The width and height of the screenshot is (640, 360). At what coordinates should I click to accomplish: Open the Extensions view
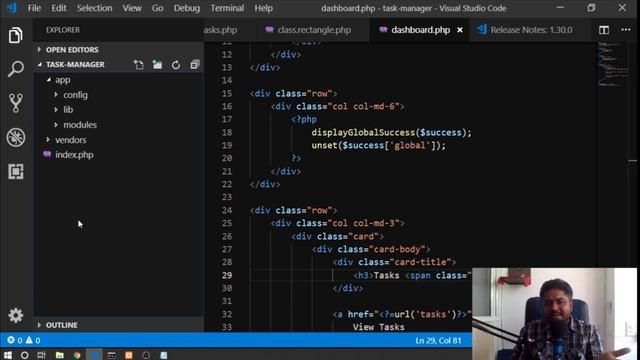(16, 171)
